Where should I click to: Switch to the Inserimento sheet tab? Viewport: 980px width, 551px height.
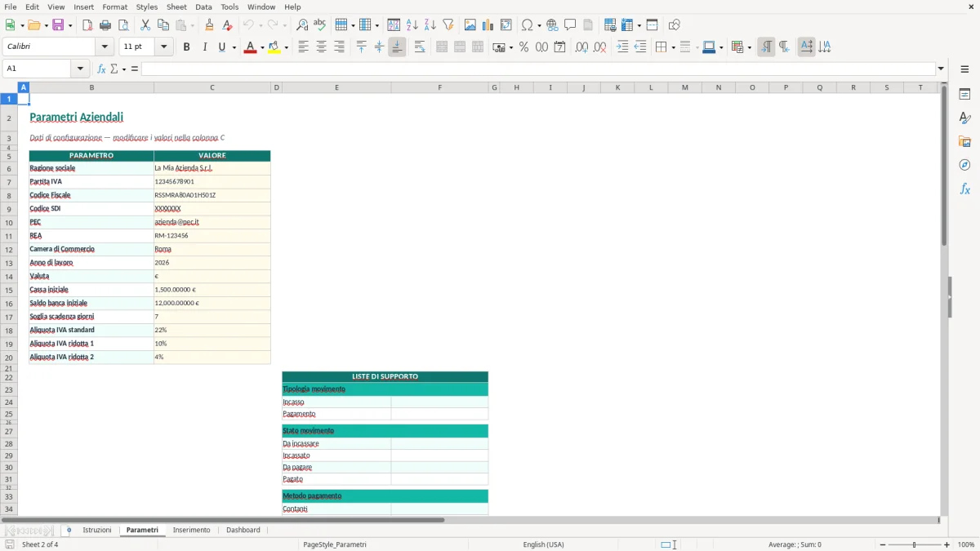click(191, 530)
